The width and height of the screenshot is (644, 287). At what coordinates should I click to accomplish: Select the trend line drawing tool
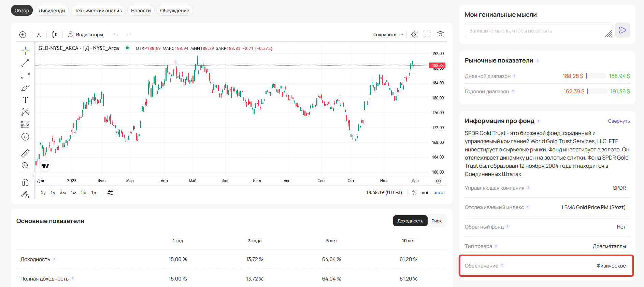click(x=25, y=63)
